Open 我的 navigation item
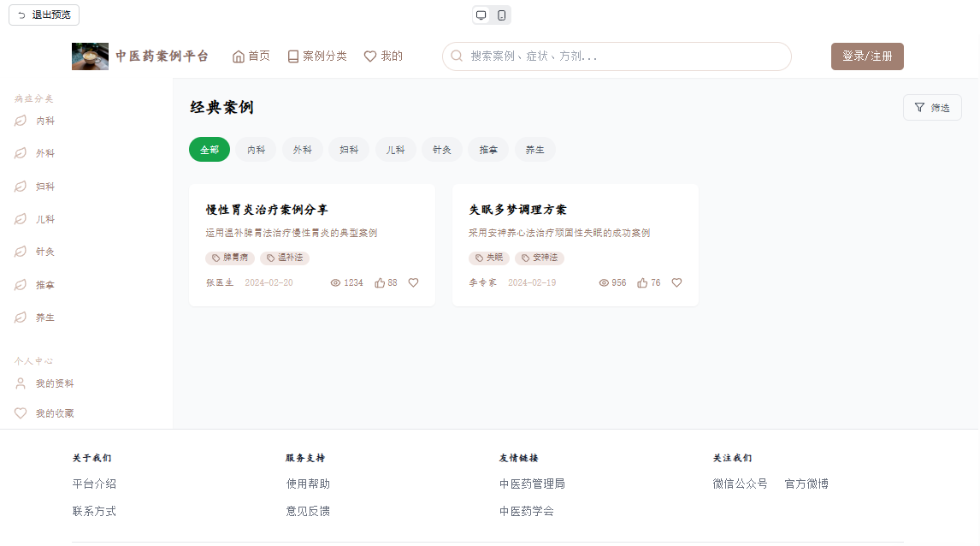Screen dimensions: 980x546 [x=383, y=56]
